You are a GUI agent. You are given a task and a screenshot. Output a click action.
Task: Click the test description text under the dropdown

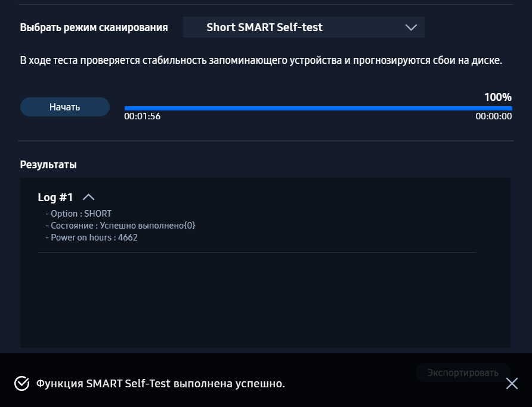(x=261, y=60)
